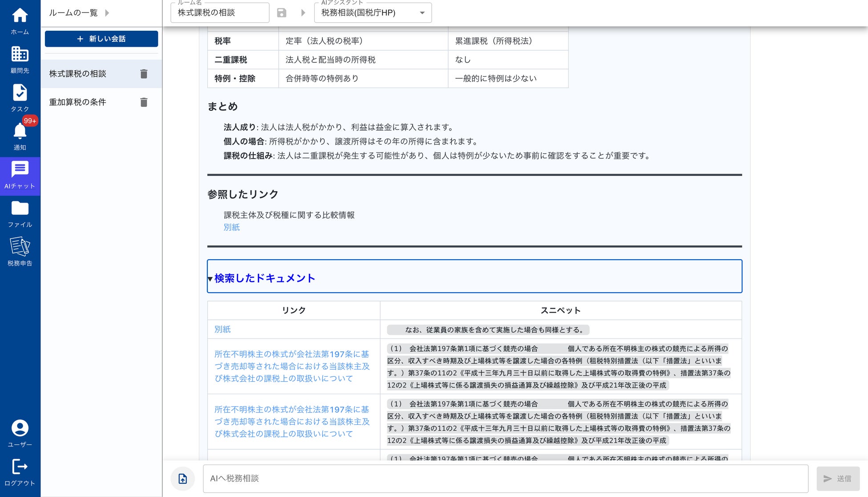The height and width of the screenshot is (497, 868).
Task: Click the arrow next to save icon
Action: (303, 13)
